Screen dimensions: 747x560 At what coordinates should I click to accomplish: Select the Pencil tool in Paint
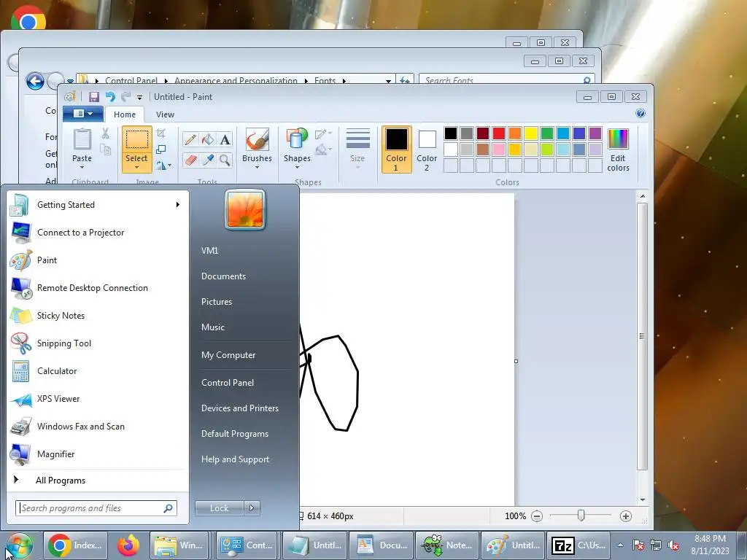coord(190,139)
